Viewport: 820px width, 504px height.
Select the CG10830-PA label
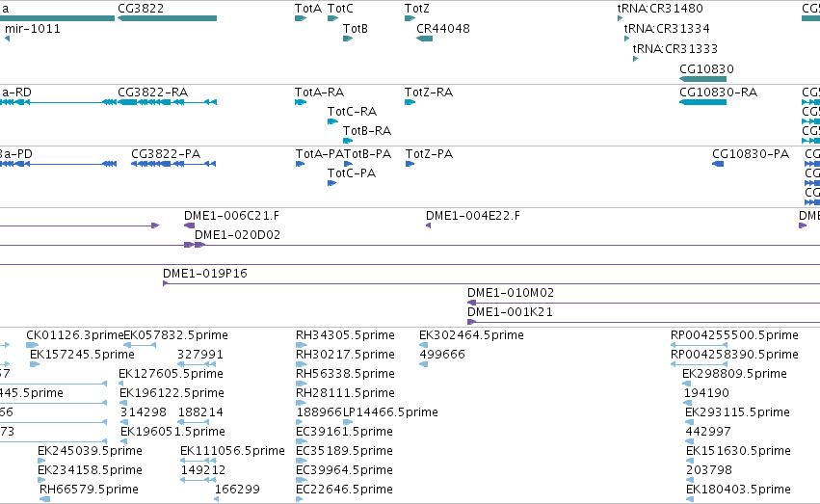[x=751, y=154]
